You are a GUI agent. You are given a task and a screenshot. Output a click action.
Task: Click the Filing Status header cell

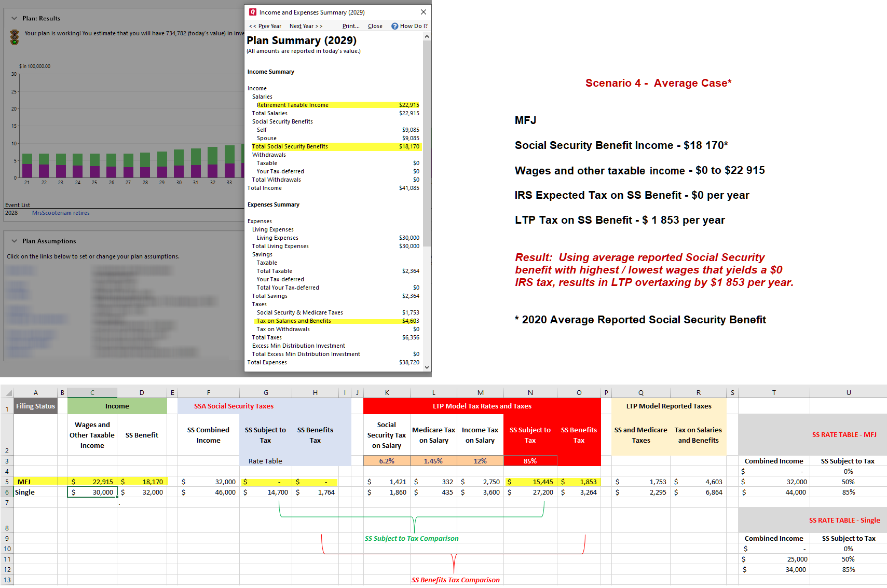click(35, 406)
